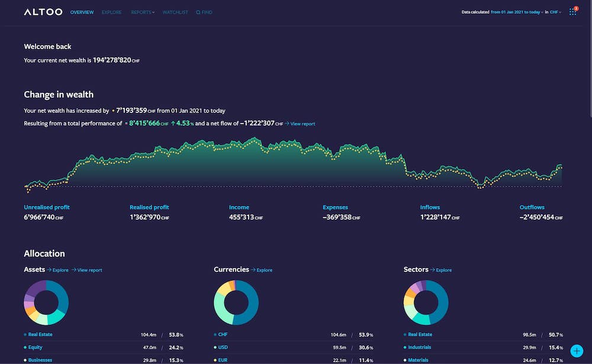Toggle the CHF legend dot under Currencies
Viewport: 592px width, 364px height.
[215, 334]
